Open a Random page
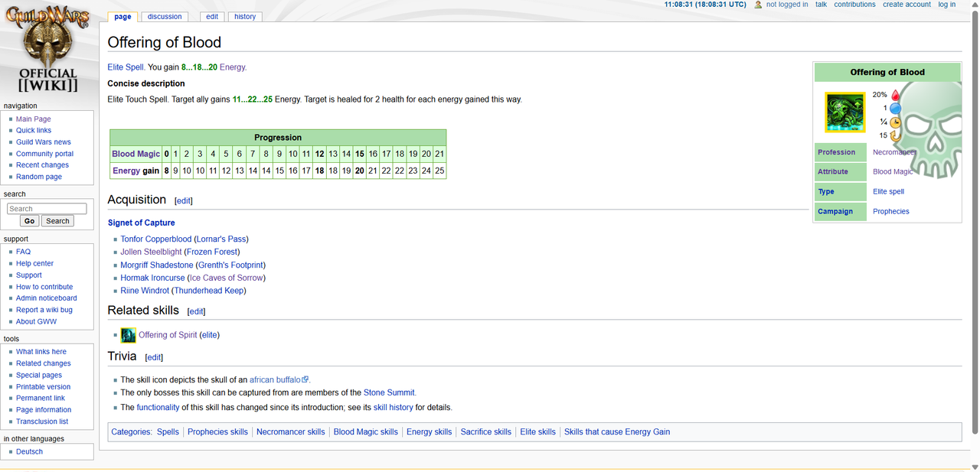This screenshot has height=472, width=980. (x=39, y=177)
